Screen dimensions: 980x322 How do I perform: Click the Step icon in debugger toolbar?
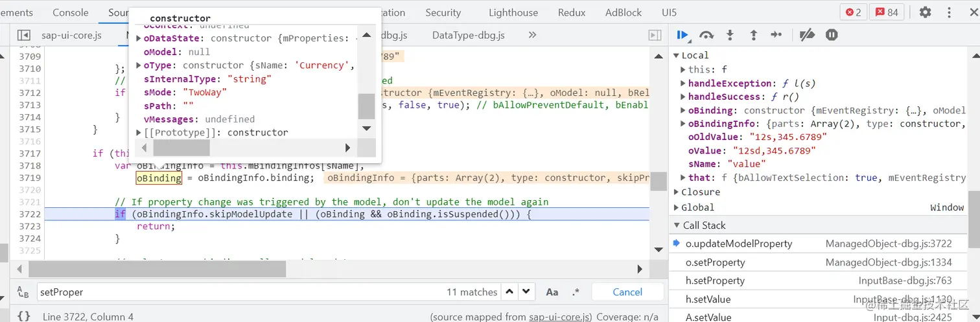pos(776,35)
